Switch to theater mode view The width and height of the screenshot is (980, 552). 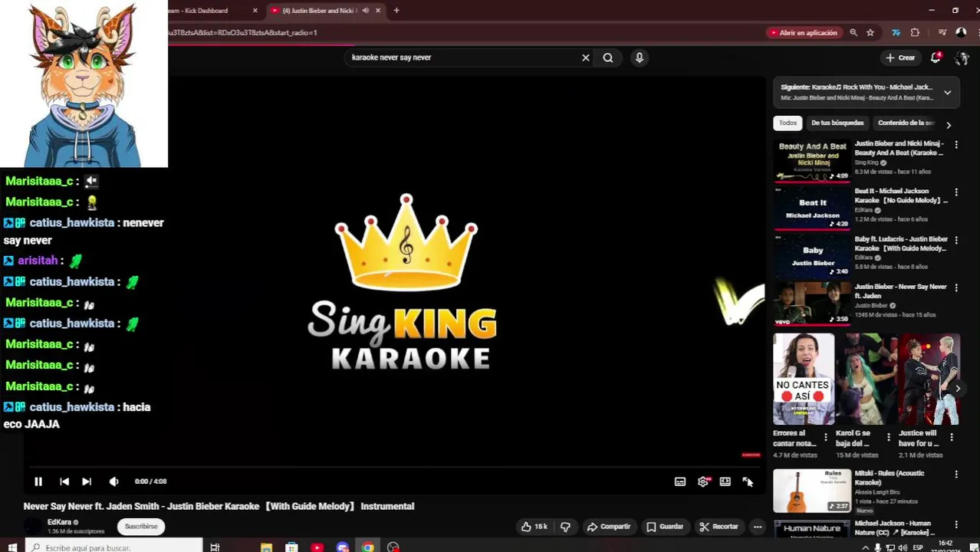[x=725, y=481]
